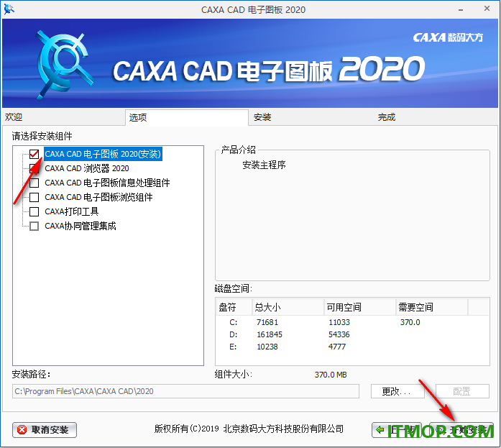This screenshot has width=501, height=448.
Task: Click the 54336 free space value
Action: pyautogui.click(x=339, y=334)
